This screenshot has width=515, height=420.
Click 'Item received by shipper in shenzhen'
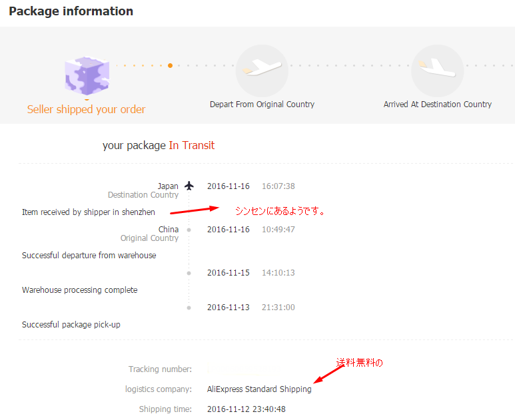(89, 212)
